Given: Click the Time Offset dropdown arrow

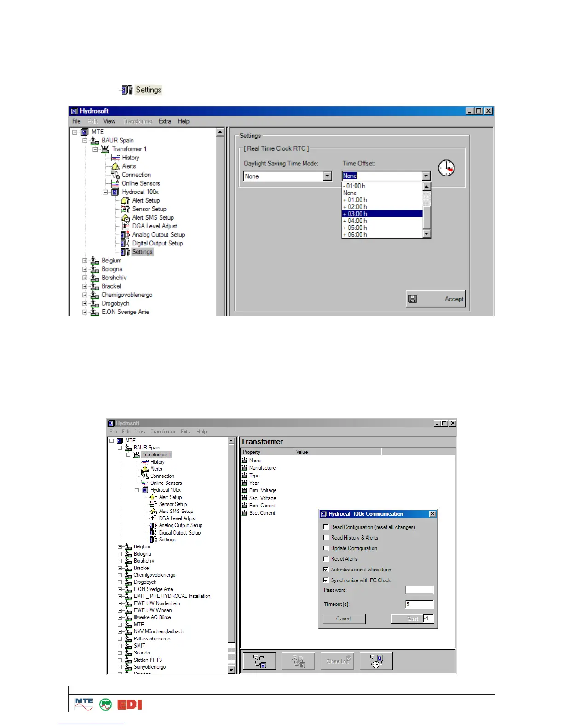Looking at the screenshot, I should pos(426,176).
